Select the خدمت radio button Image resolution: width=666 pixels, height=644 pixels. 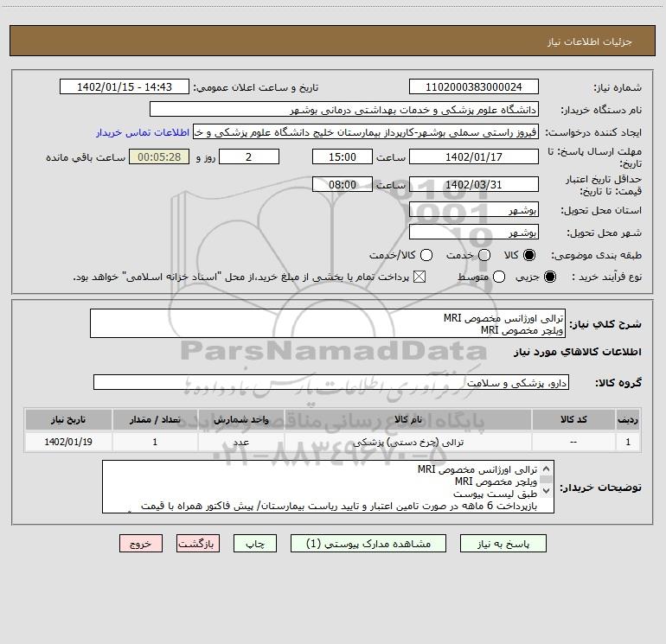pyautogui.click(x=484, y=255)
